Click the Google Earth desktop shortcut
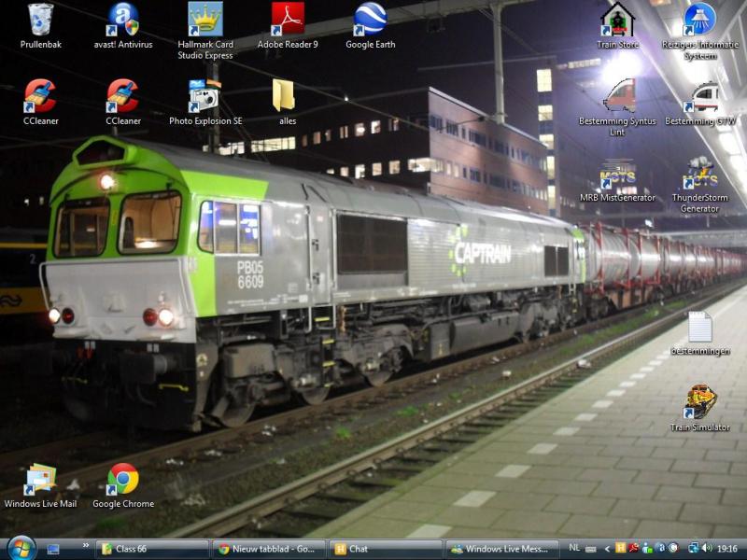This screenshot has width=747, height=560. pos(370,26)
